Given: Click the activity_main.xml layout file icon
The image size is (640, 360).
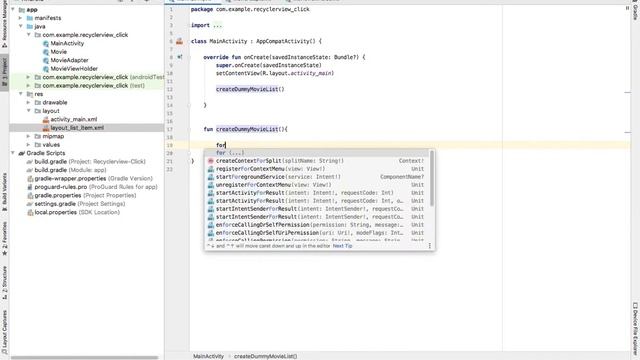Looking at the screenshot, I should [46, 120].
